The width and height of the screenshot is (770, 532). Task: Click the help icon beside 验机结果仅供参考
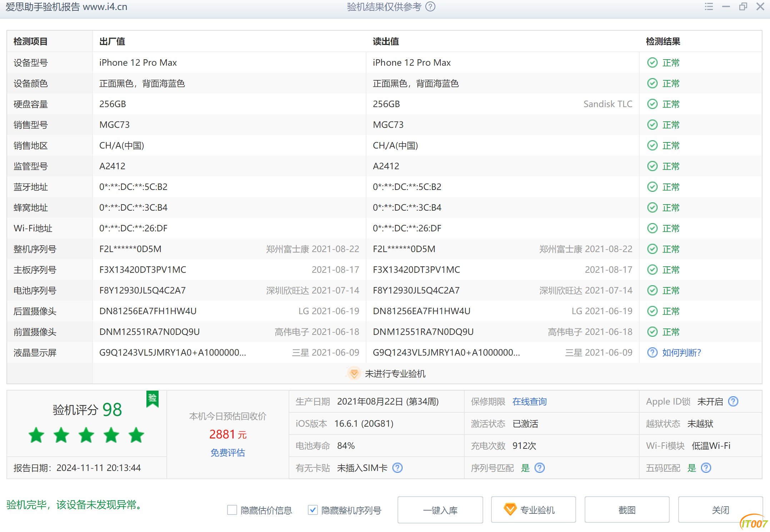(x=431, y=7)
